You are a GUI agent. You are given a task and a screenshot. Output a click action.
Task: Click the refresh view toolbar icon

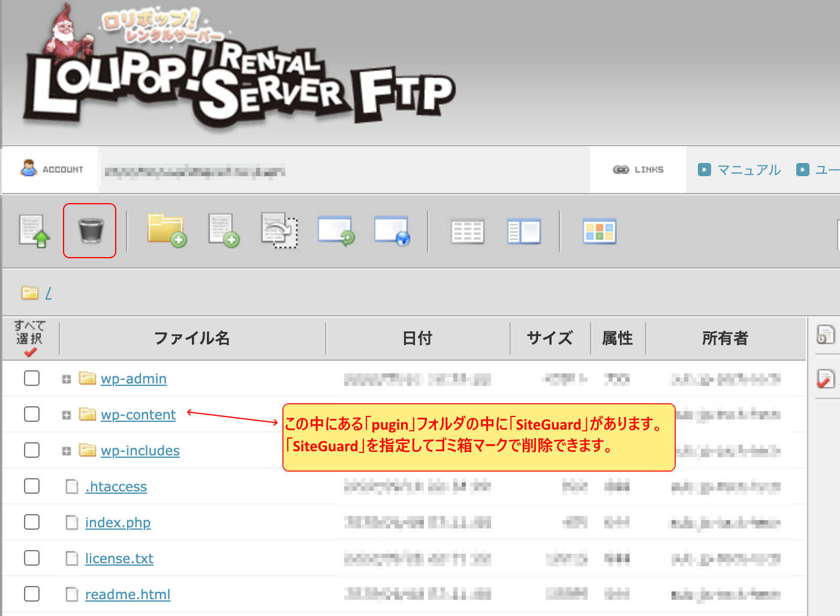click(336, 231)
